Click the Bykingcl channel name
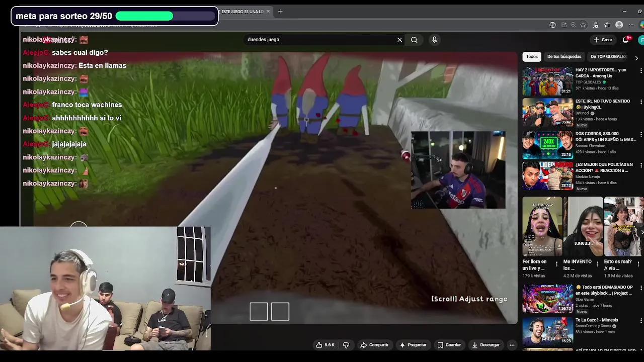Viewport: 644px width, 362px height. pos(583,113)
